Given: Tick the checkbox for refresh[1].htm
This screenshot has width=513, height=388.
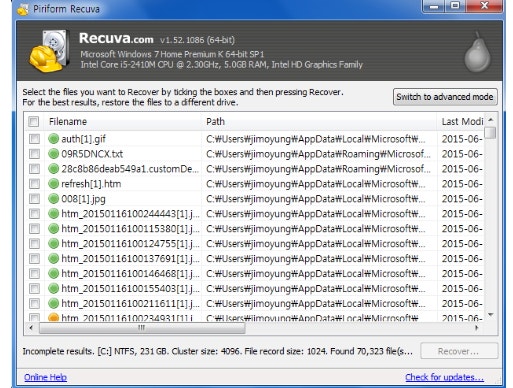Looking at the screenshot, I should [34, 184].
